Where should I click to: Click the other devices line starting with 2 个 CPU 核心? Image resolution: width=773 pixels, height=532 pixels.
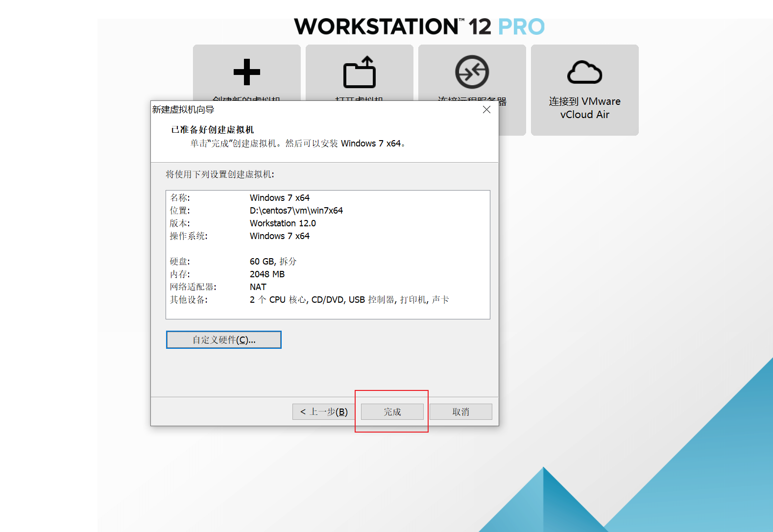point(349,300)
